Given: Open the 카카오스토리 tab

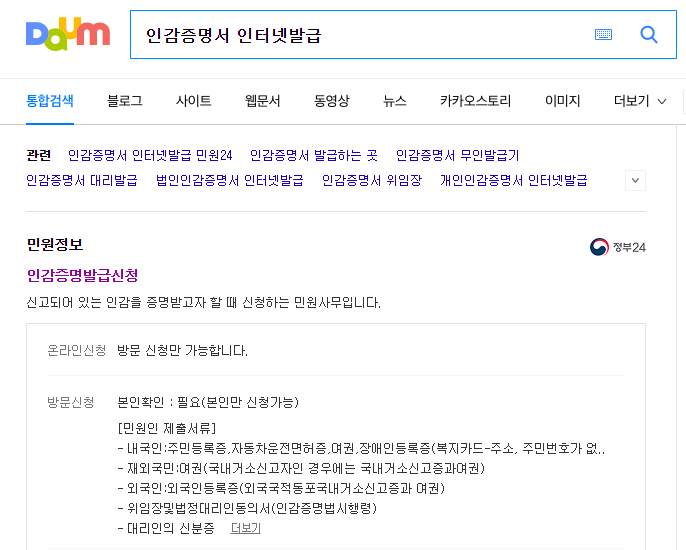Looking at the screenshot, I should 476,101.
